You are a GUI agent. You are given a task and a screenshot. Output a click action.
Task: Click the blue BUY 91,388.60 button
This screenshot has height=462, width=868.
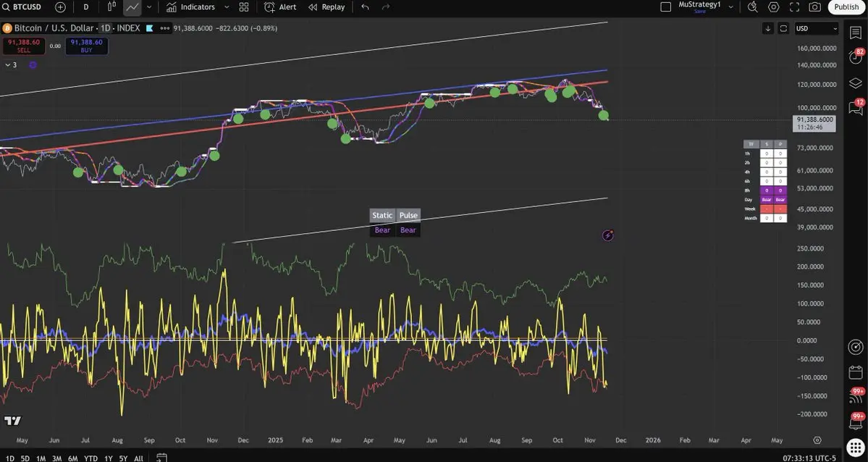[86, 46]
